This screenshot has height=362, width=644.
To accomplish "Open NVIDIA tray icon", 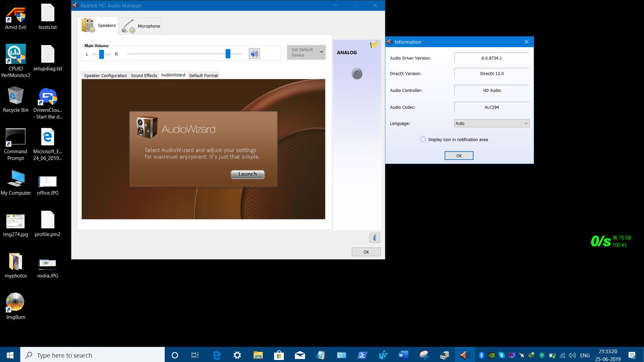I will [x=491, y=355].
